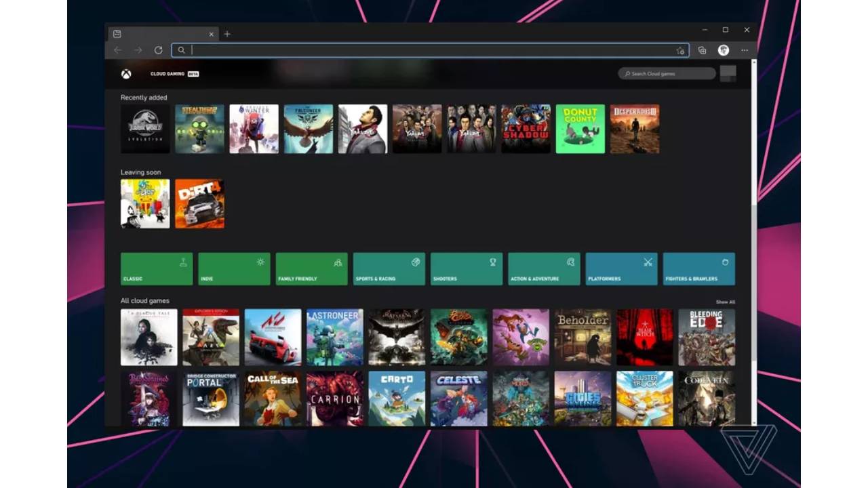868x488 pixels.
Task: Click the Search Cloud games field
Action: [667, 73]
